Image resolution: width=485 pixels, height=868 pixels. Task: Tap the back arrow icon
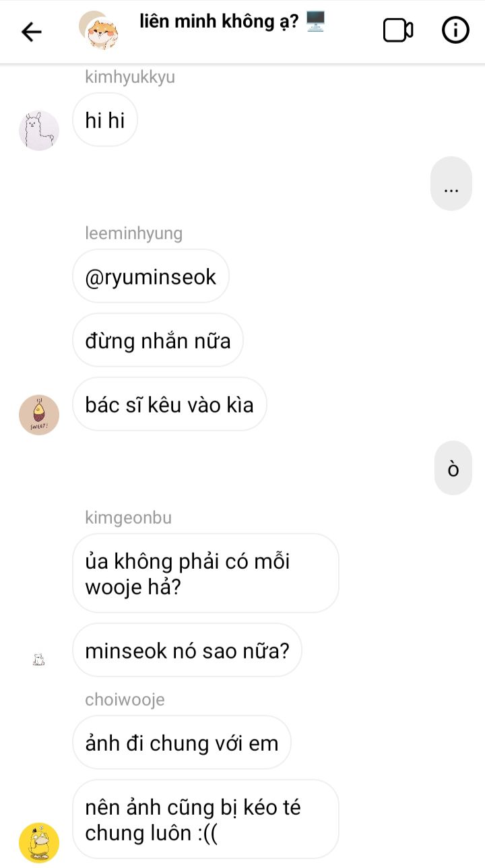[x=31, y=31]
